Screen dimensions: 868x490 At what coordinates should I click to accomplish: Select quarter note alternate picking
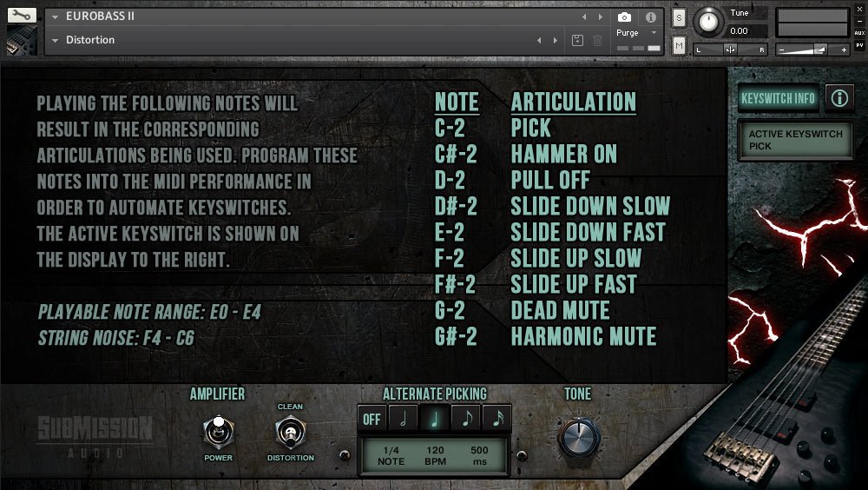point(434,419)
